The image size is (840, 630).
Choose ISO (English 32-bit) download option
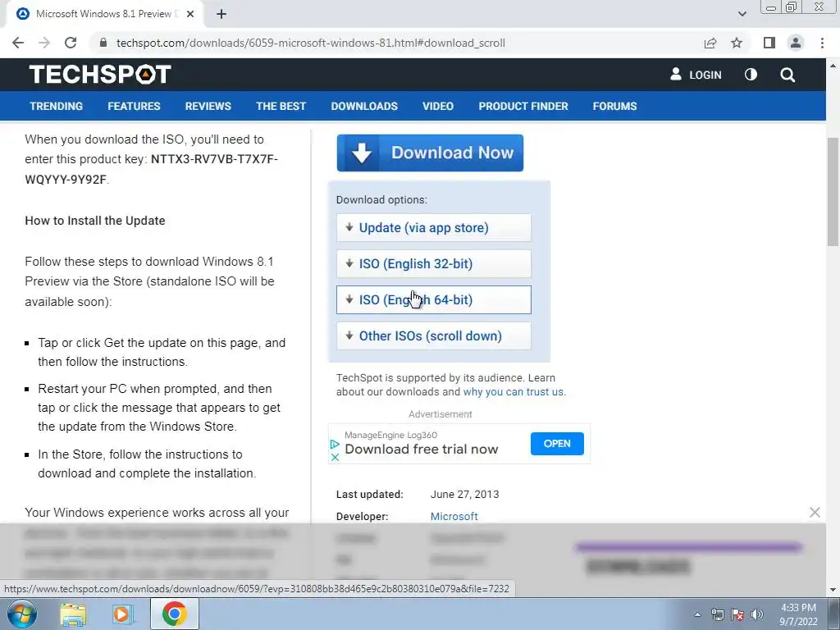coord(433,263)
